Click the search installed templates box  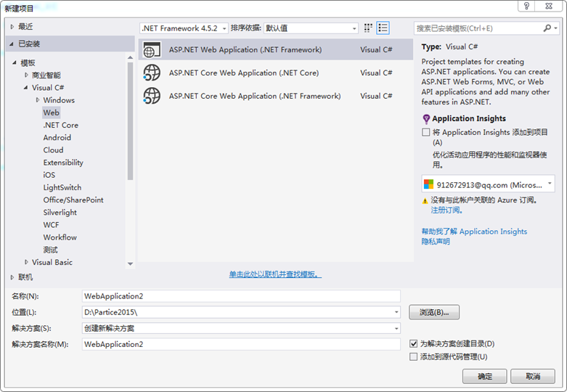[x=478, y=28]
